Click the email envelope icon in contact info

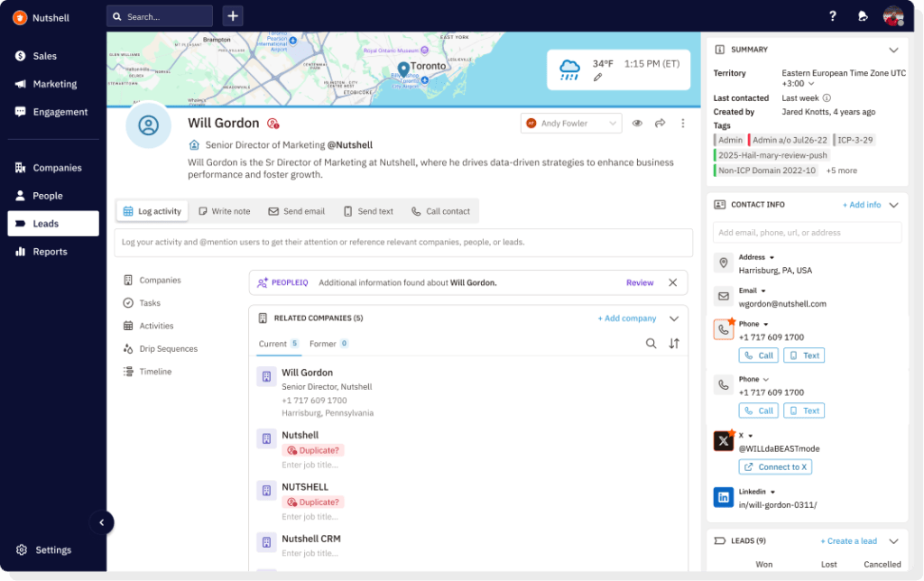724,297
